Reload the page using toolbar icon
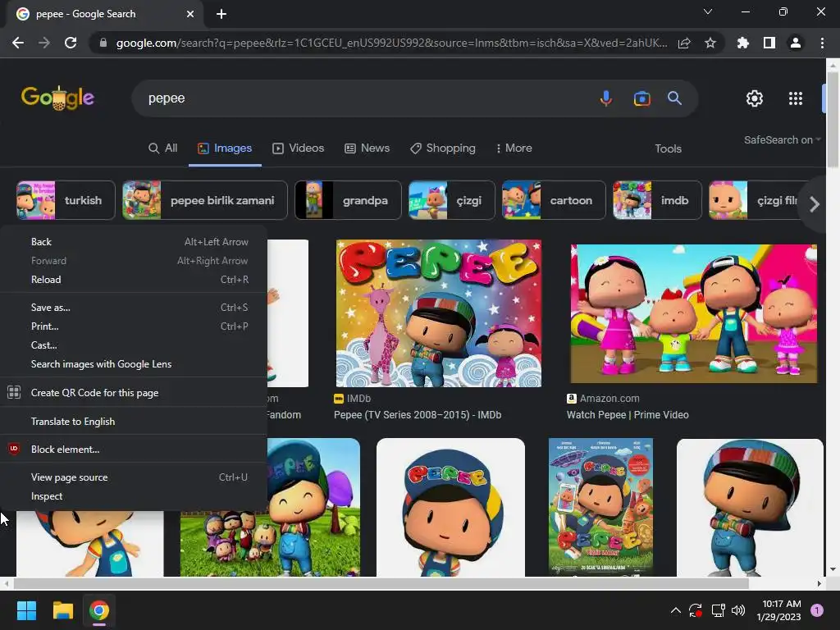The width and height of the screenshot is (840, 630). [x=71, y=43]
